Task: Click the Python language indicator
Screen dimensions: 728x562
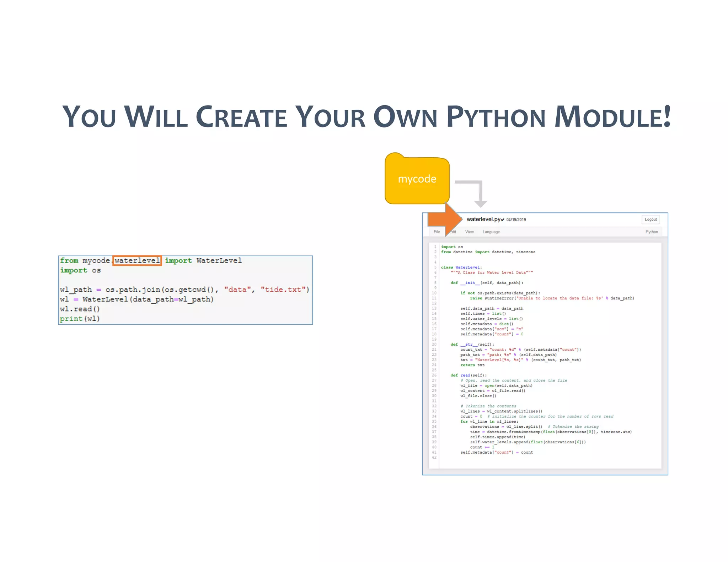Action: [652, 232]
